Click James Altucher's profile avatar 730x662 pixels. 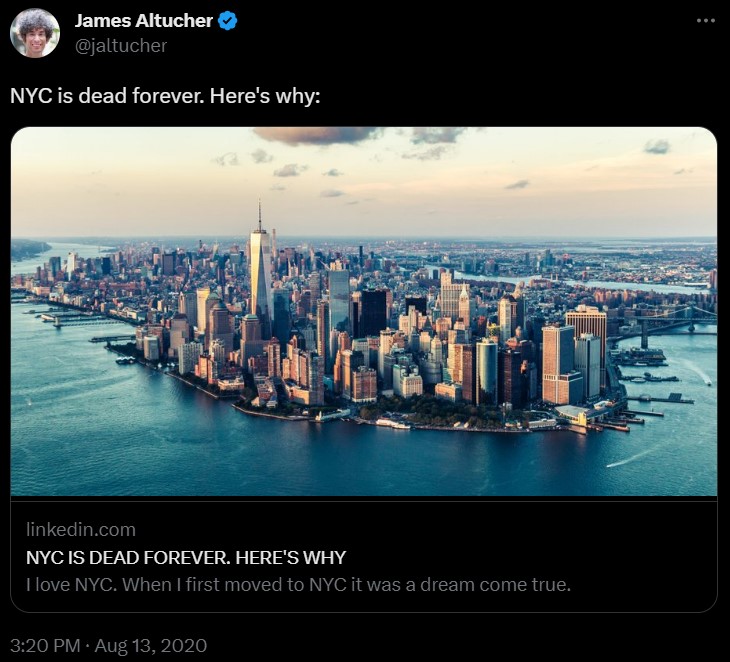point(35,33)
